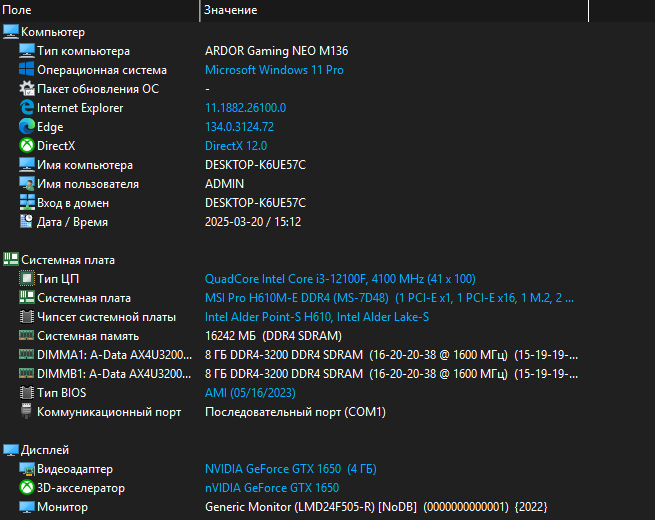Image resolution: width=655 pixels, height=520 pixels.
Task: Click the Системная память RAM icon
Action: 27,335
